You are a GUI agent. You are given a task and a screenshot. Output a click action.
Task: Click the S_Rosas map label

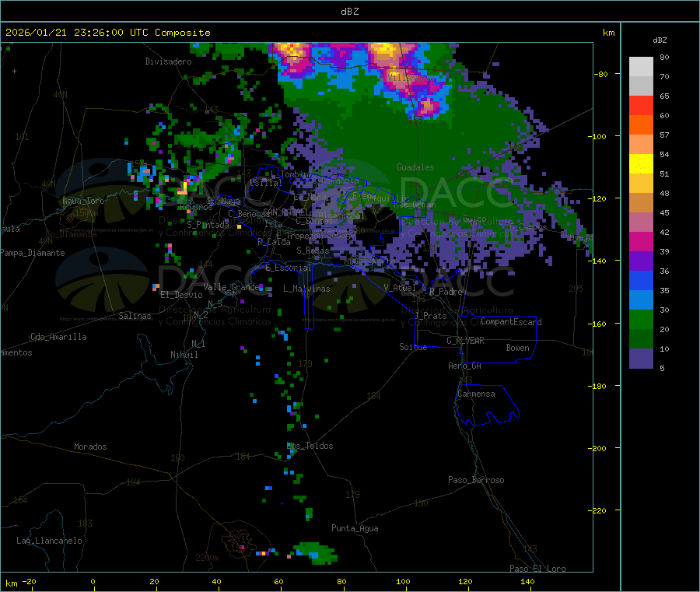click(x=313, y=250)
